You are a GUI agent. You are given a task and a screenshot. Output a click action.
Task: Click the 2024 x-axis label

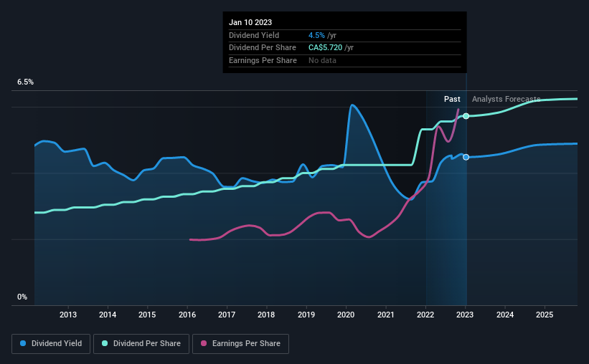(x=505, y=315)
